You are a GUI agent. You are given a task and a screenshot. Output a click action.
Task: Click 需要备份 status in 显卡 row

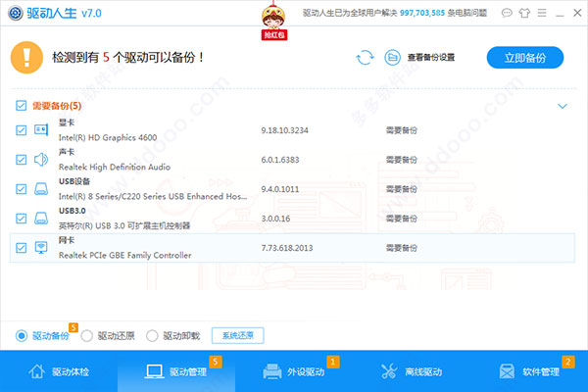point(401,130)
